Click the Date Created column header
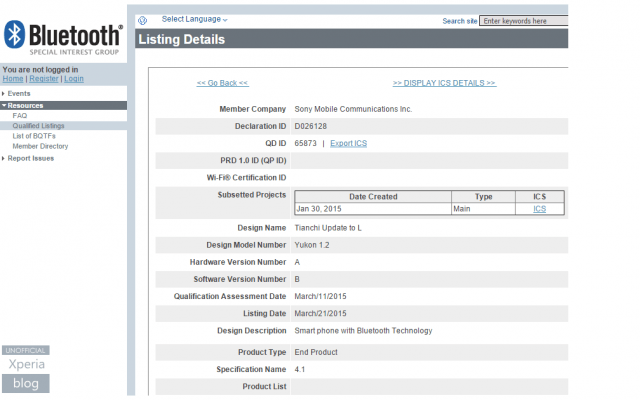The image size is (640, 400). click(x=373, y=196)
